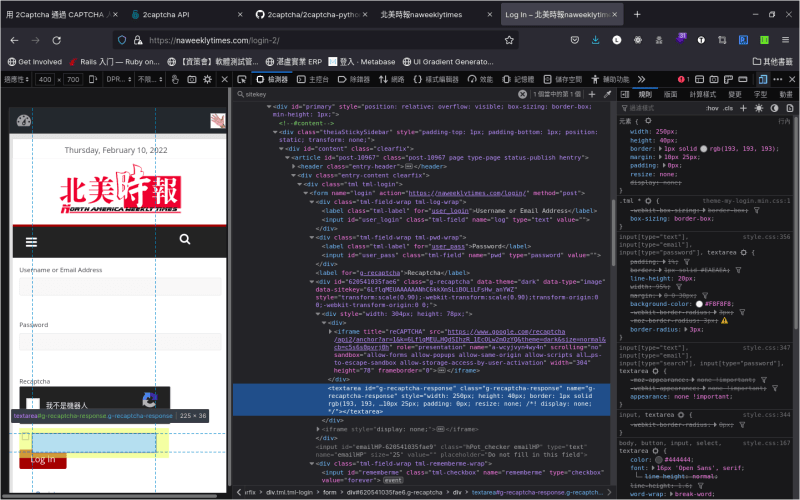Image resolution: width=800 pixels, height=500 pixels.
Task: Open responsive design mode settings gear
Action: click(208, 79)
